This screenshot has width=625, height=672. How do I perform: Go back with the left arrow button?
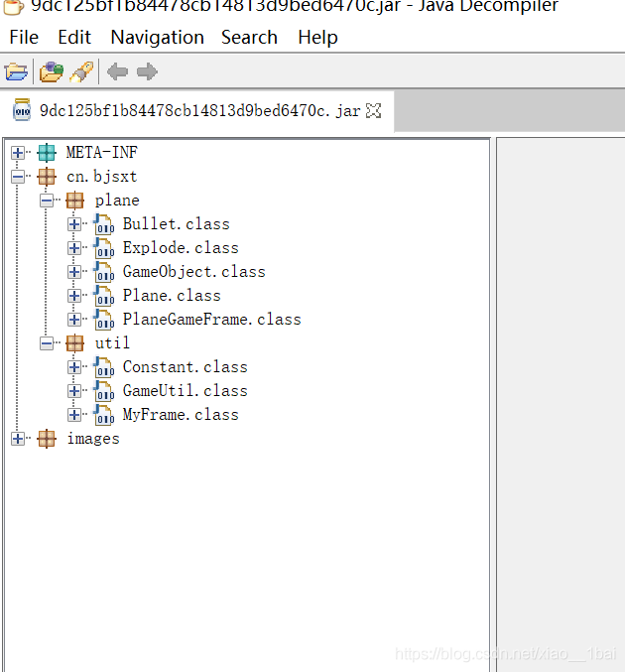pos(117,71)
